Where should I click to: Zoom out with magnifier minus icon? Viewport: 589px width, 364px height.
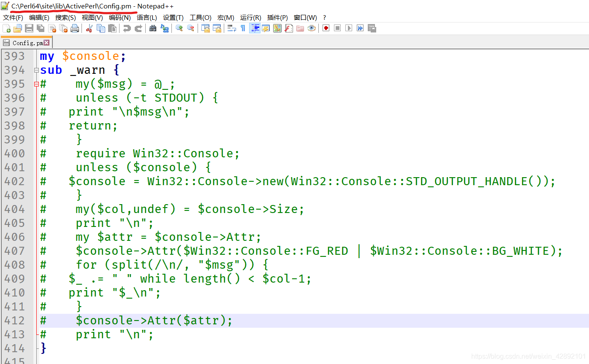[190, 28]
